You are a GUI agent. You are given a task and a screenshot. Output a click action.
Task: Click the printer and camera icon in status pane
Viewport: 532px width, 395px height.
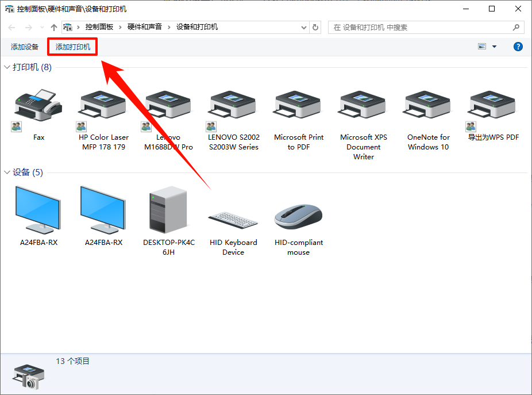pyautogui.click(x=29, y=377)
